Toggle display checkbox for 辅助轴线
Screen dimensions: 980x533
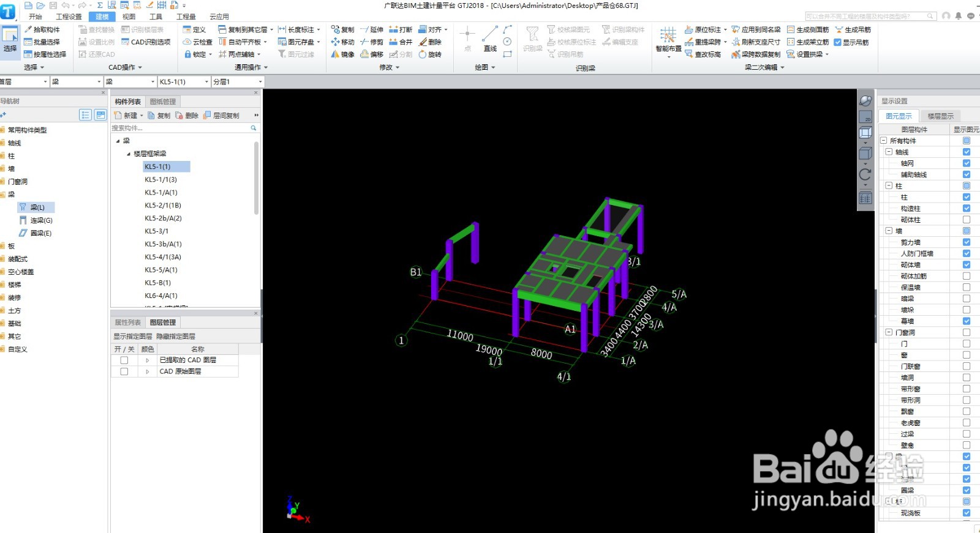pyautogui.click(x=967, y=174)
